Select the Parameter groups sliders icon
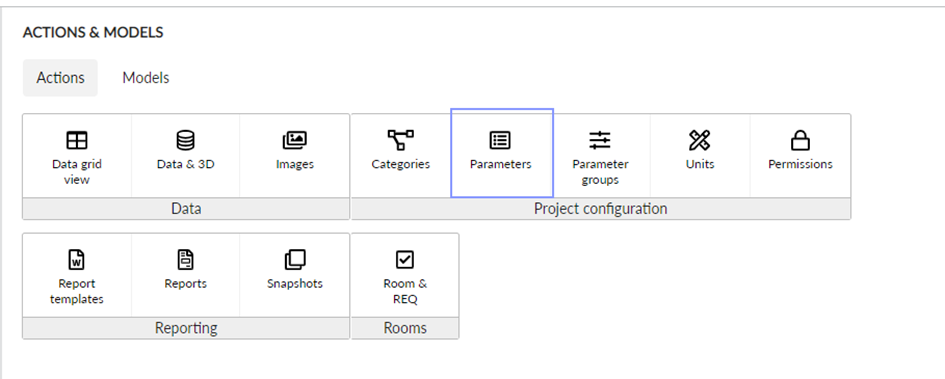This screenshot has height=379, width=945. 600,140
